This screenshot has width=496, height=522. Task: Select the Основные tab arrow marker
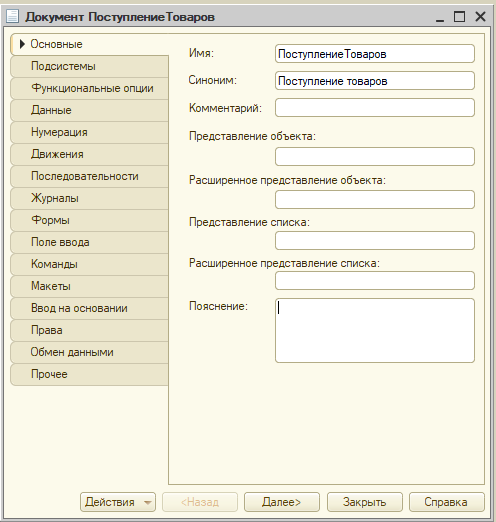click(22, 44)
